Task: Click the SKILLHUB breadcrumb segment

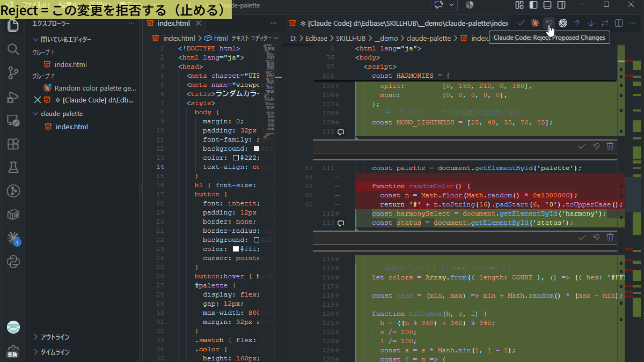Action: point(350,39)
